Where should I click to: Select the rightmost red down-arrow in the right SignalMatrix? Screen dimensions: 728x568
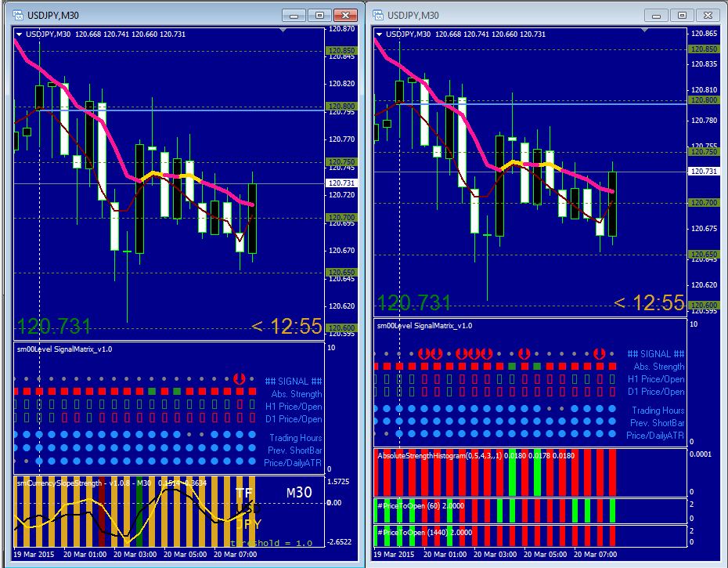[x=600, y=353]
